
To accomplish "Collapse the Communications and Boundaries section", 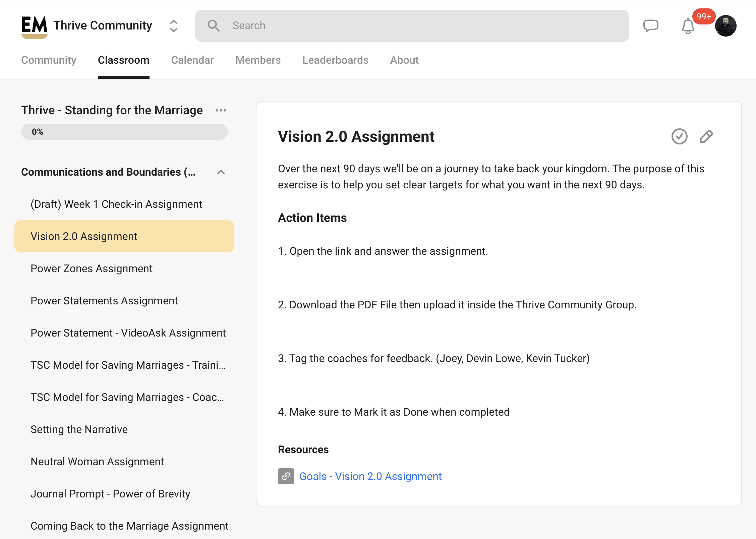I will [221, 172].
